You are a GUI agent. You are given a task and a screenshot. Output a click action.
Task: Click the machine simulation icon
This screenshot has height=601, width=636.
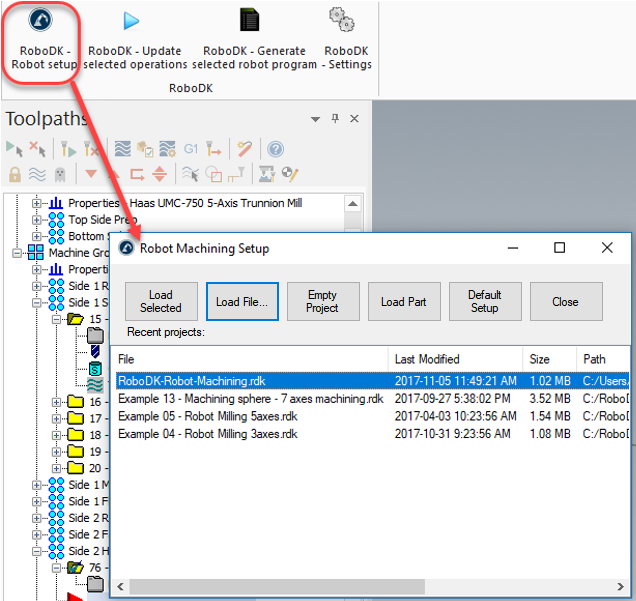(x=266, y=174)
